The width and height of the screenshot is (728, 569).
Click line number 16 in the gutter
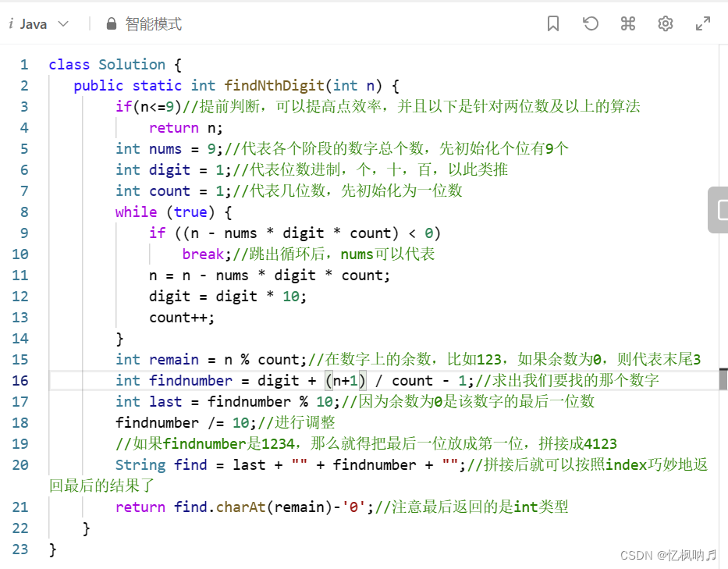(20, 380)
